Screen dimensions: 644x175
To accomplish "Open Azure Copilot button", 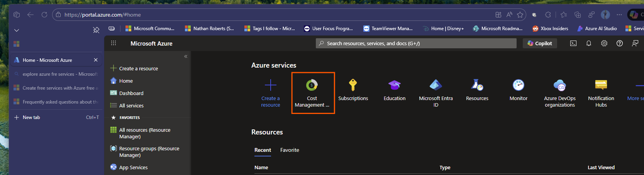I will (x=540, y=43).
